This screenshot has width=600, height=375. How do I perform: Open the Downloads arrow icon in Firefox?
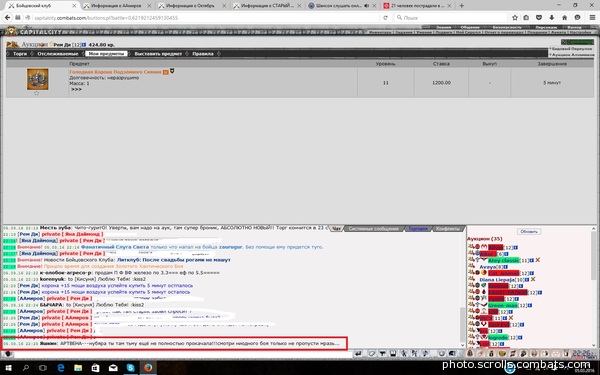(x=551, y=18)
